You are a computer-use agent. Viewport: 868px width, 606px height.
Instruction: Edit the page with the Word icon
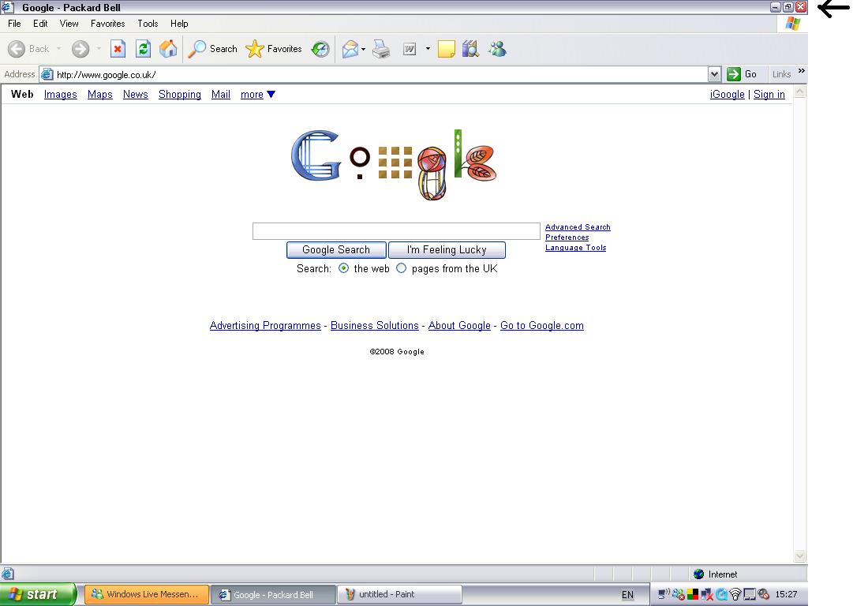pyautogui.click(x=410, y=49)
